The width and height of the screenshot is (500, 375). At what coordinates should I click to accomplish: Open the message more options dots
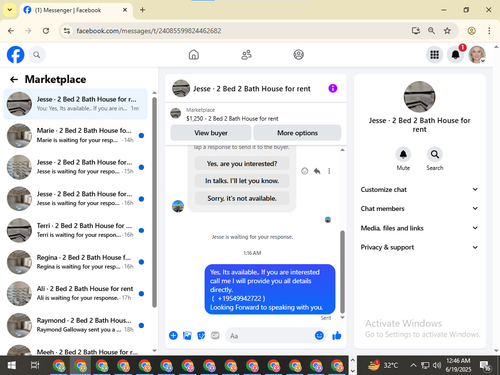[329, 171]
